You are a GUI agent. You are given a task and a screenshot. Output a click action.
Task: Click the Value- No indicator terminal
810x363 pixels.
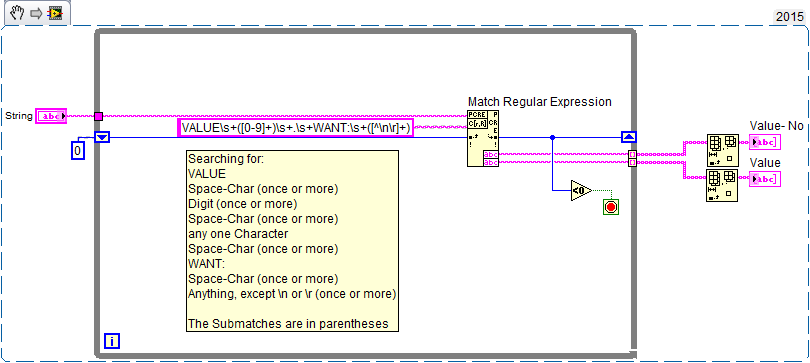tap(765, 142)
